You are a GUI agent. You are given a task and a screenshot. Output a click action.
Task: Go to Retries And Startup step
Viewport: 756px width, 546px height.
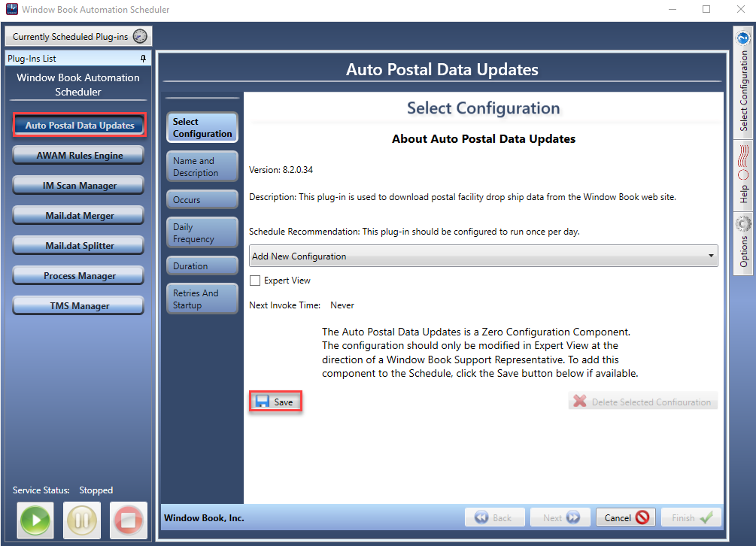pyautogui.click(x=202, y=299)
